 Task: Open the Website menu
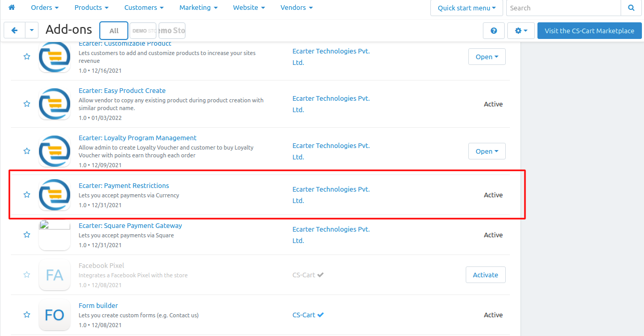249,8
